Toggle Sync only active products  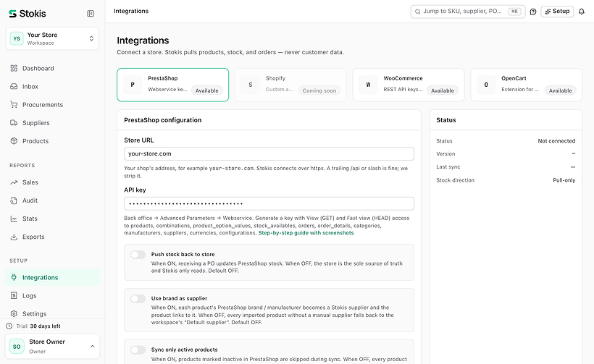pos(138,350)
